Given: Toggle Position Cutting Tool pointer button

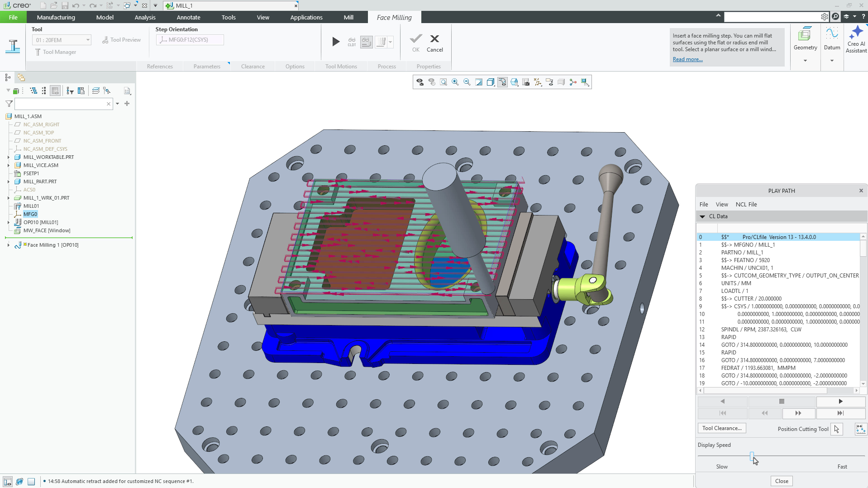Looking at the screenshot, I should [x=836, y=429].
